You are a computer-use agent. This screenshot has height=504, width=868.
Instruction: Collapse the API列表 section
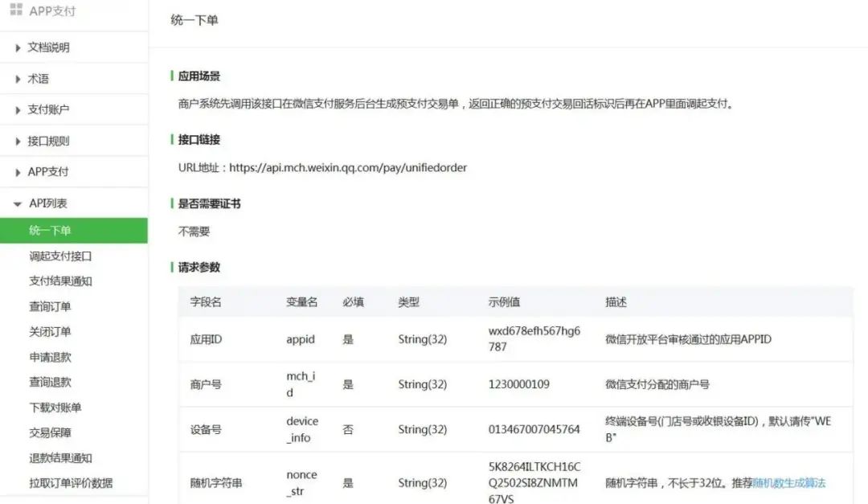pos(18,203)
